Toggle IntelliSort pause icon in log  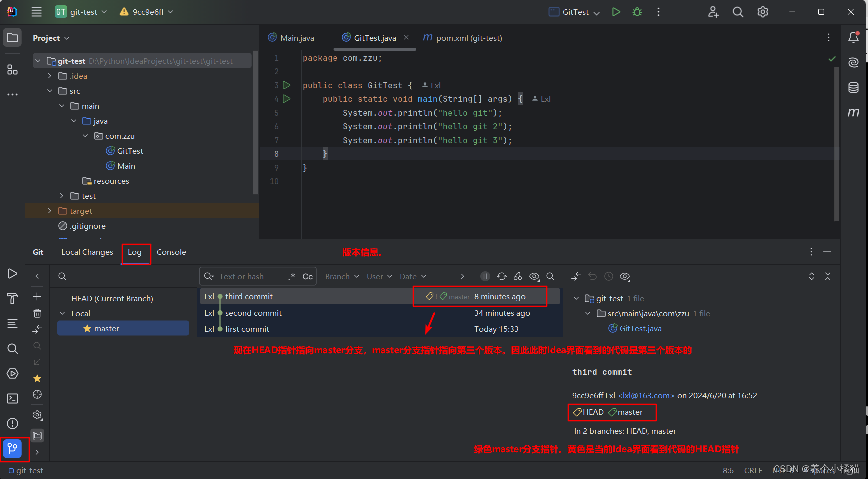pos(485,276)
